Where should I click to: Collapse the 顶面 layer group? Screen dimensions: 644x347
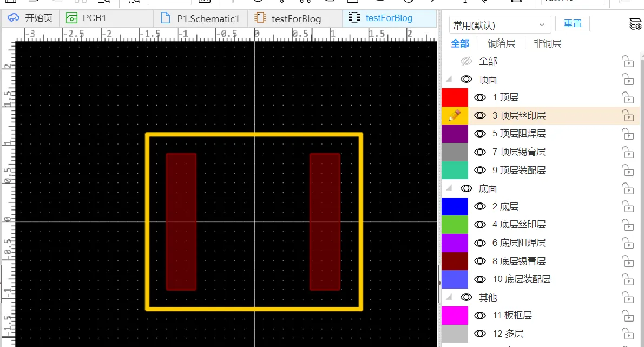click(x=449, y=79)
